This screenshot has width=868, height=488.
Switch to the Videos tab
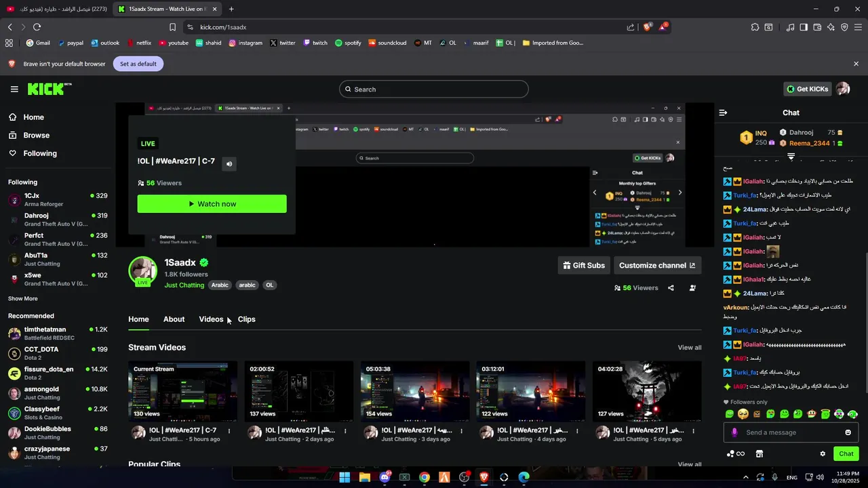pyautogui.click(x=211, y=319)
